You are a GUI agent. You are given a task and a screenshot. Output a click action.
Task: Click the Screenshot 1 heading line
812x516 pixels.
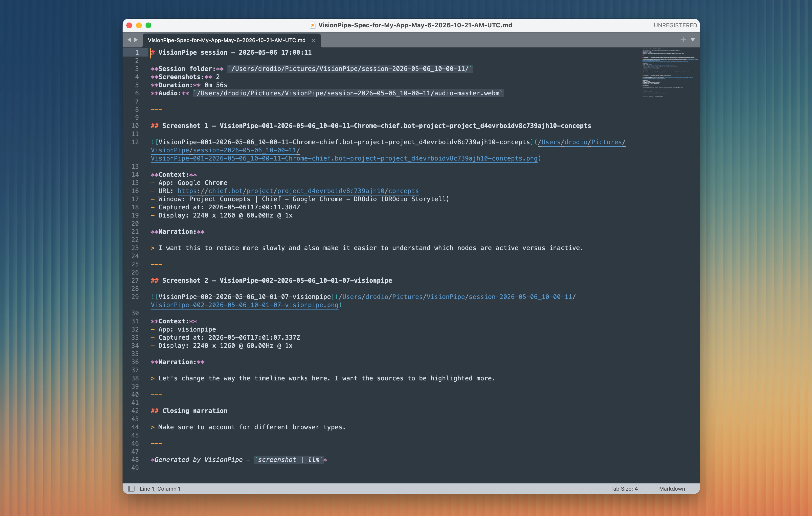pos(371,126)
